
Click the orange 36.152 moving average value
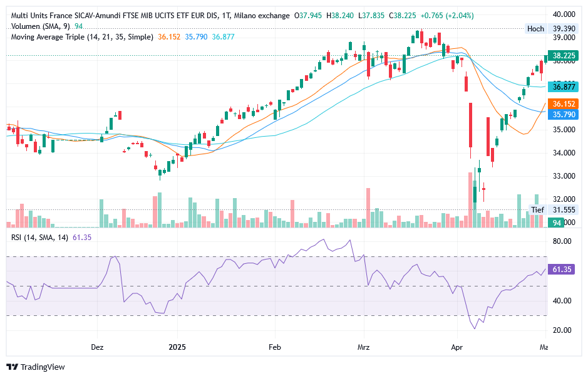point(169,37)
